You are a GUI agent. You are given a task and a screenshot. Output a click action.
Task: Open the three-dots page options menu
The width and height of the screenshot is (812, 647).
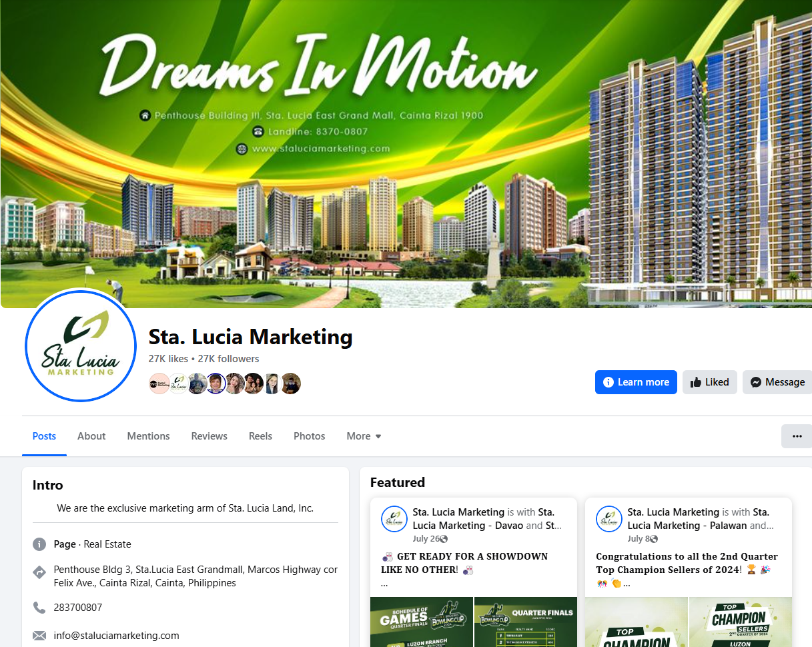click(x=797, y=436)
